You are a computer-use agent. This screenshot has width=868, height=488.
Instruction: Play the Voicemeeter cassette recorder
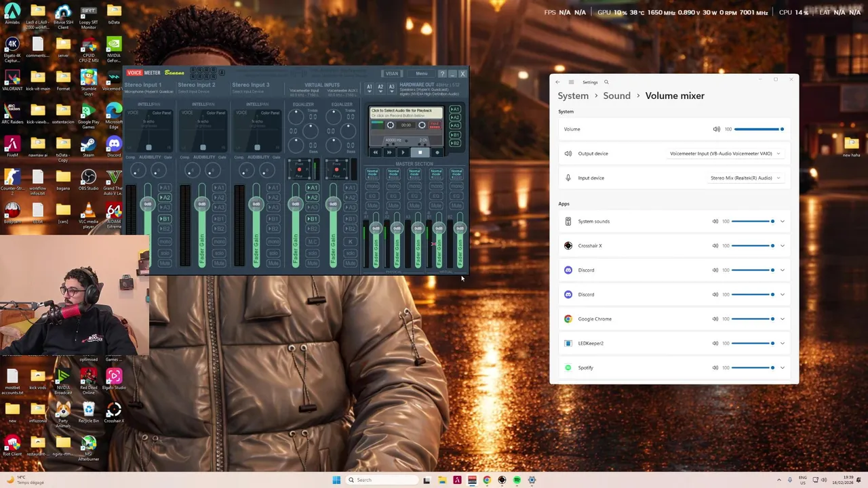[x=403, y=152]
